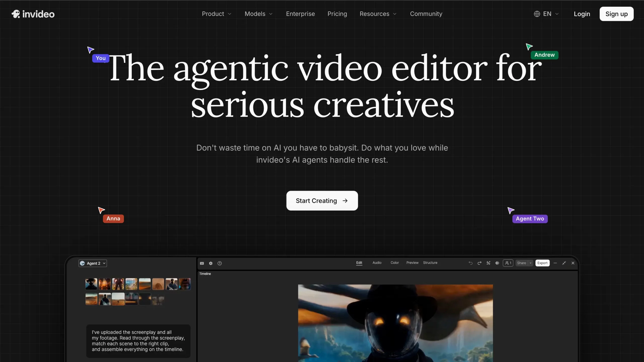The width and height of the screenshot is (644, 362).
Task: Click the Export button
Action: pyautogui.click(x=542, y=263)
